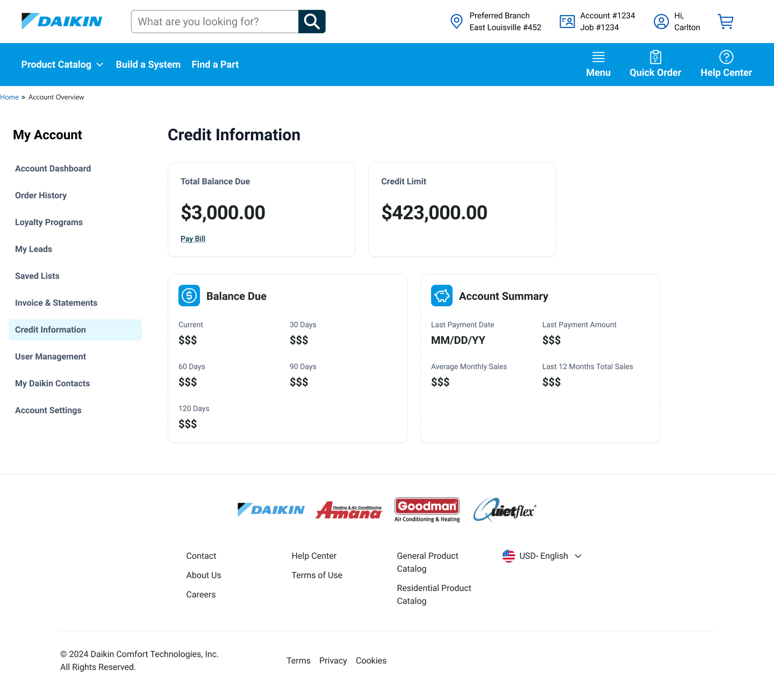Click the $423,000.00 credit limit amount
Viewport: 774px width, 700px height.
coord(434,213)
